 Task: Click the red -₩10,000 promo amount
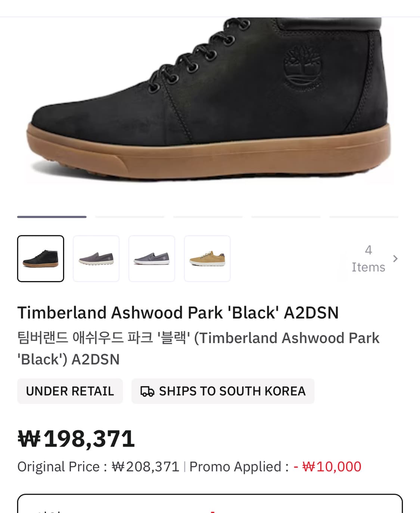[x=327, y=467]
